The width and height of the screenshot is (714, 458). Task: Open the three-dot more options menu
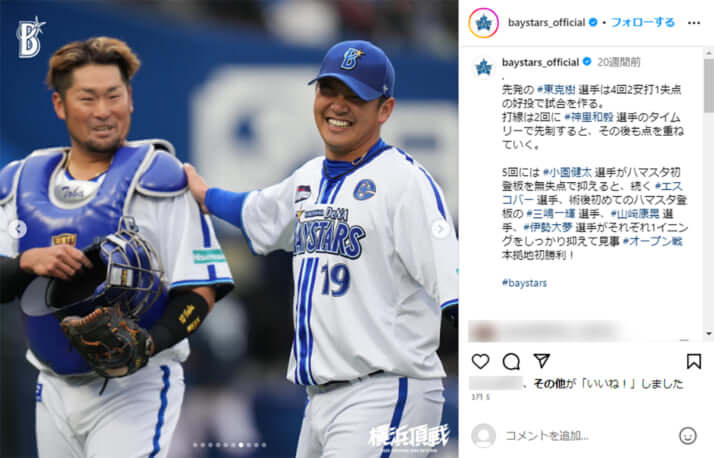(694, 23)
